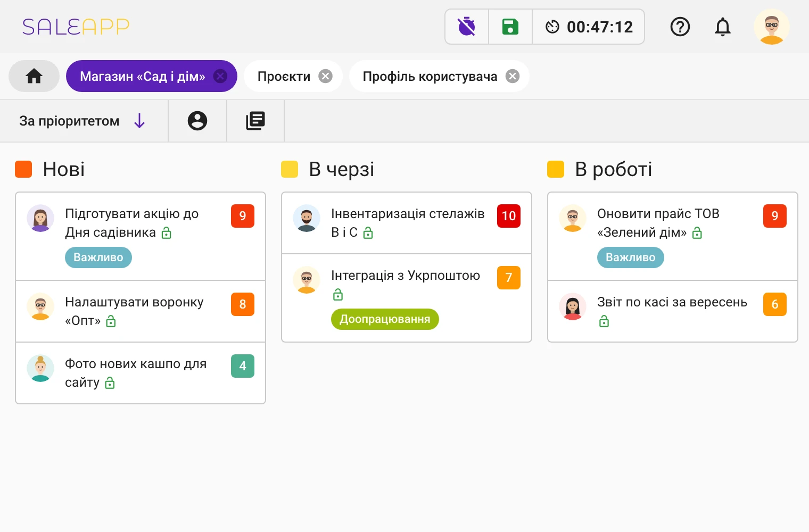
Task: Close the Профіль користувача tab
Action: (513, 76)
